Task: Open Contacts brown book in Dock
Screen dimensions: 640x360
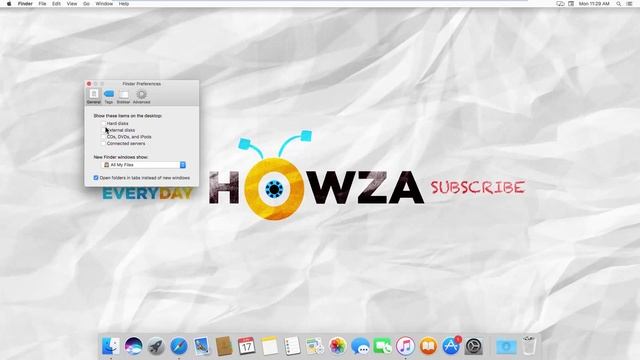Action: [224, 346]
